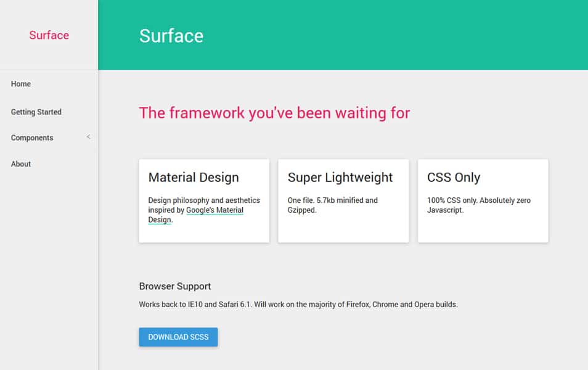Click the white Surface header title

pyautogui.click(x=171, y=36)
